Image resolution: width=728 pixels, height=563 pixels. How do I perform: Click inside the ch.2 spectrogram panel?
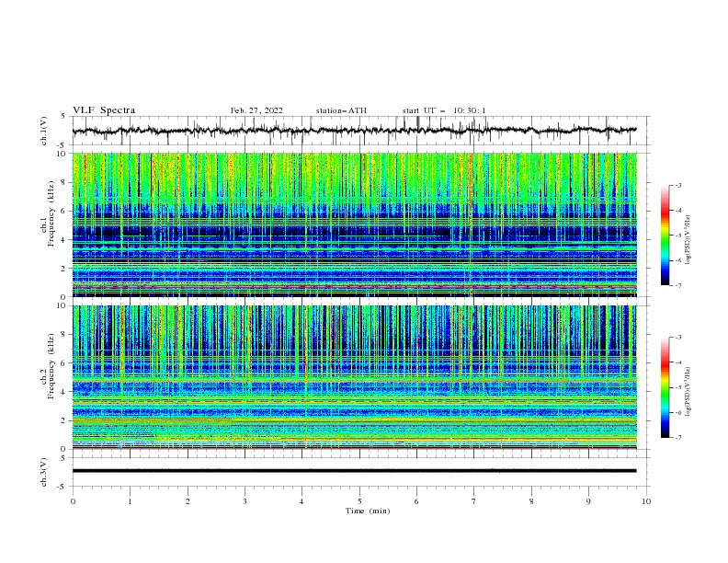(354, 377)
